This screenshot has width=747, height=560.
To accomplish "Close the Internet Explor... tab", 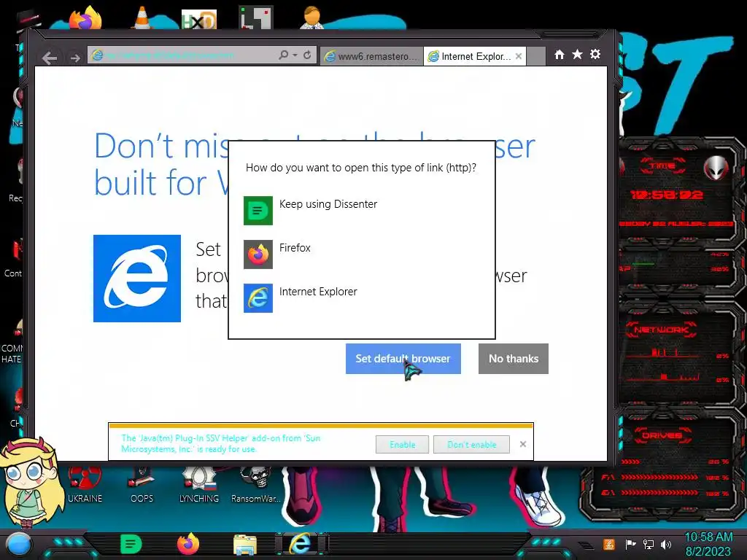I will pyautogui.click(x=519, y=56).
